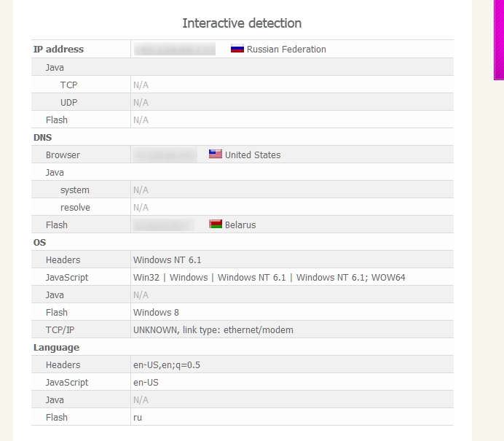
Task: Click the magenta scrollbar on right edge
Action: coord(499,39)
